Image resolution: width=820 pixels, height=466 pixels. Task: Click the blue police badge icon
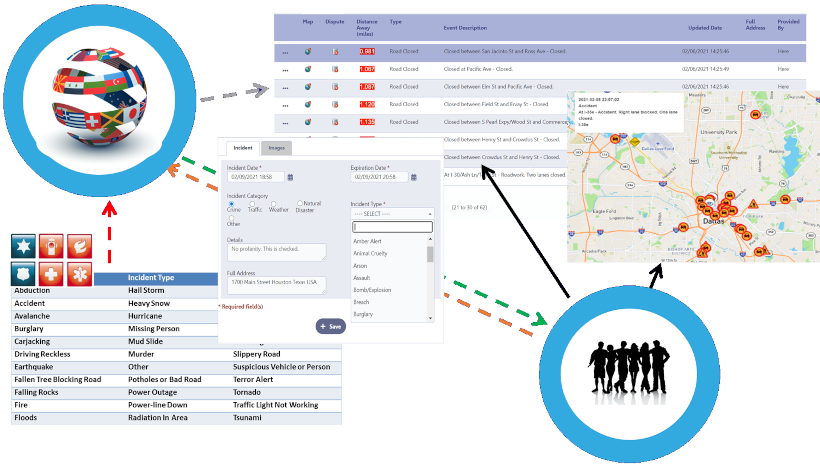[x=24, y=274]
